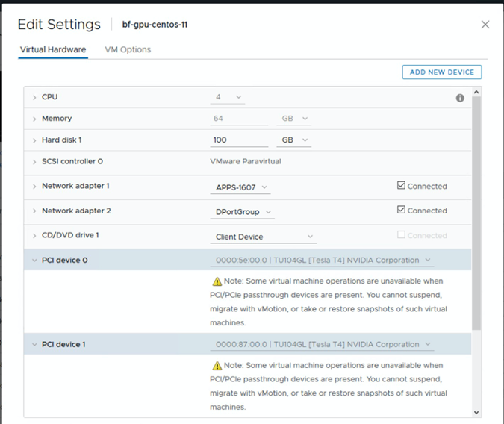Open the Hard disk 1 GB unit dropdown
This screenshot has height=424, width=504.
(x=296, y=140)
